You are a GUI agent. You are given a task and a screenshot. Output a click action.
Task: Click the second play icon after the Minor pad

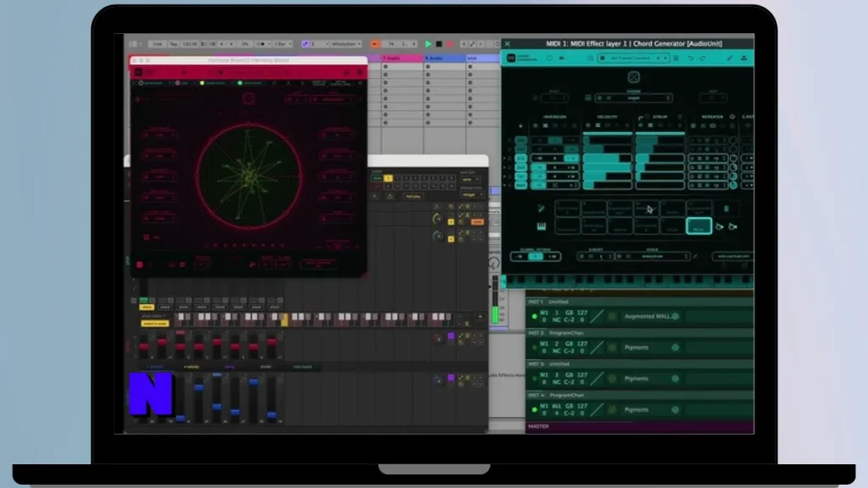732,226
